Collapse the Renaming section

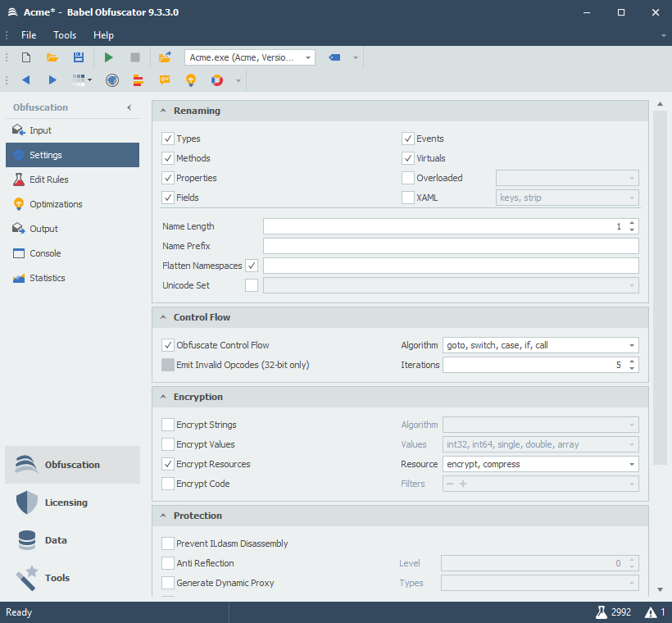tap(163, 111)
